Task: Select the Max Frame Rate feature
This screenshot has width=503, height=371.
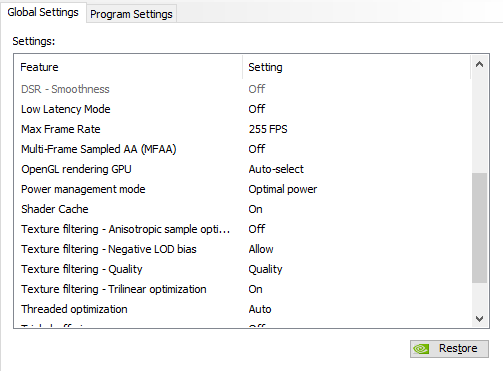Action: click(x=61, y=129)
